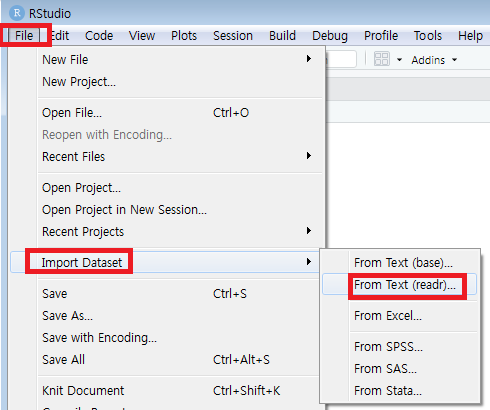Expand the Import Dataset submenu
Image resolution: width=490 pixels, height=410 pixels.
[165, 262]
